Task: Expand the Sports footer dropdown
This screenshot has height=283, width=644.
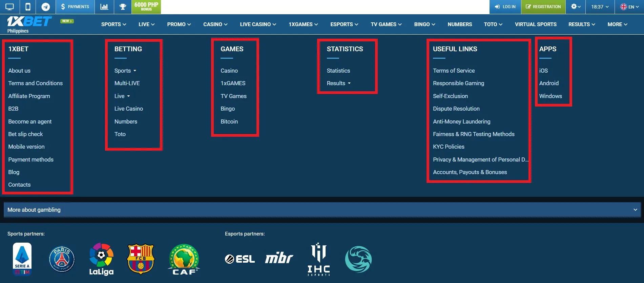Action: click(125, 71)
